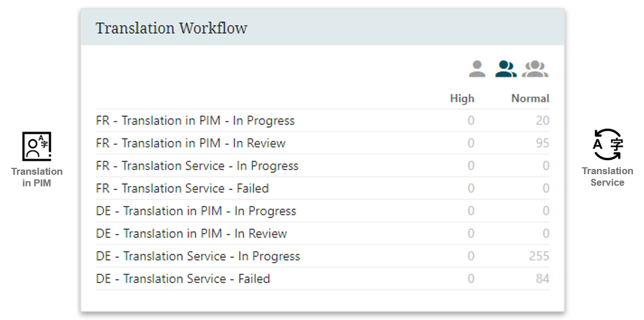Click the Normal column header

pyautogui.click(x=530, y=98)
